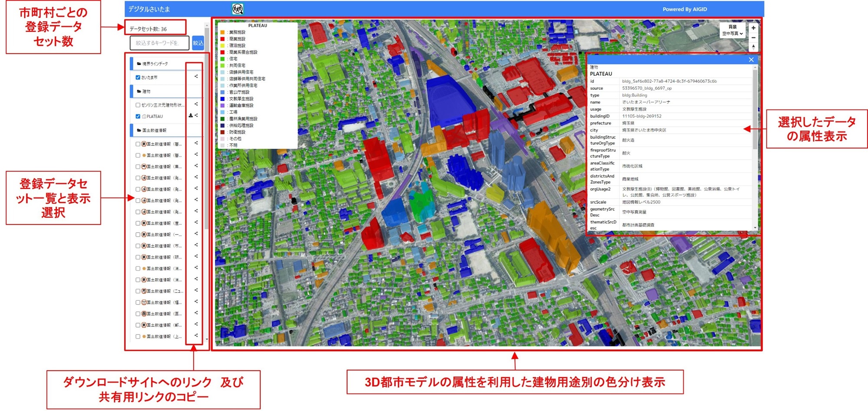Open the 背景 空中写真 background dropdown
This screenshot has height=411, width=868.
click(x=733, y=33)
